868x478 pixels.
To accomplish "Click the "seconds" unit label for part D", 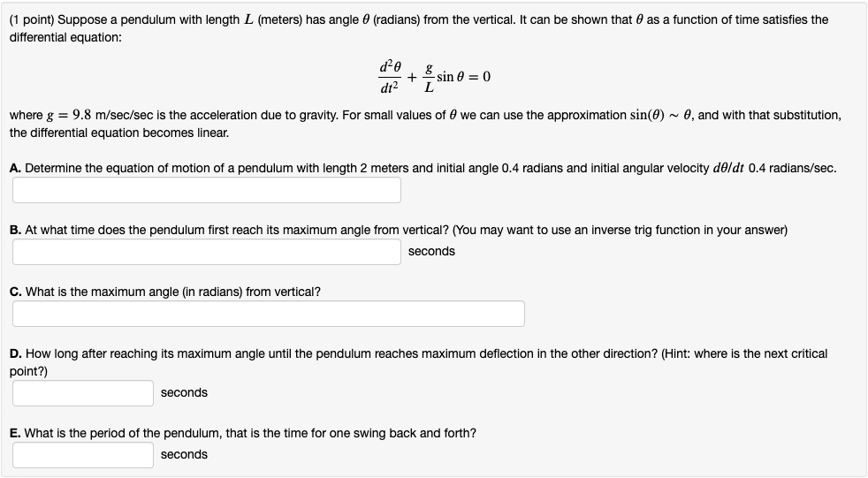I will coord(184,393).
